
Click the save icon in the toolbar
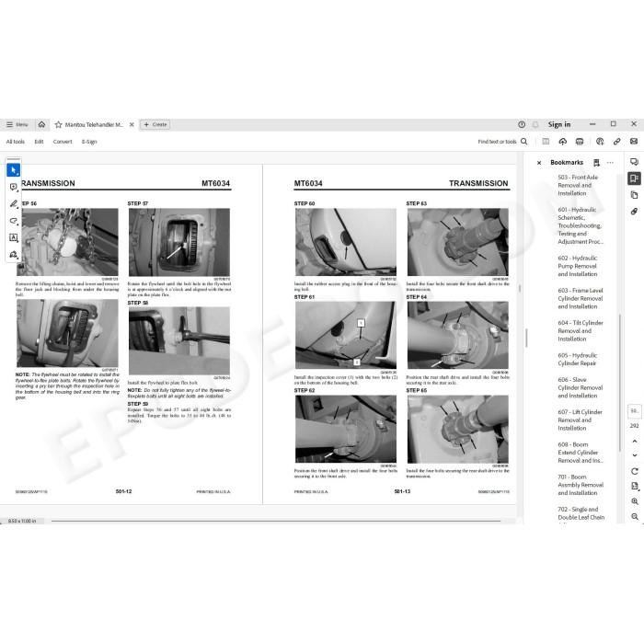click(x=546, y=142)
